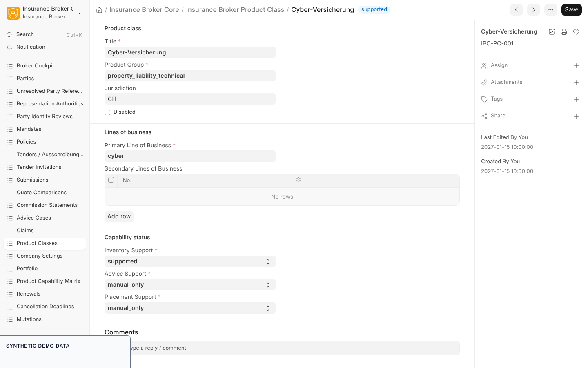Open Search in the sidebar

point(45,34)
